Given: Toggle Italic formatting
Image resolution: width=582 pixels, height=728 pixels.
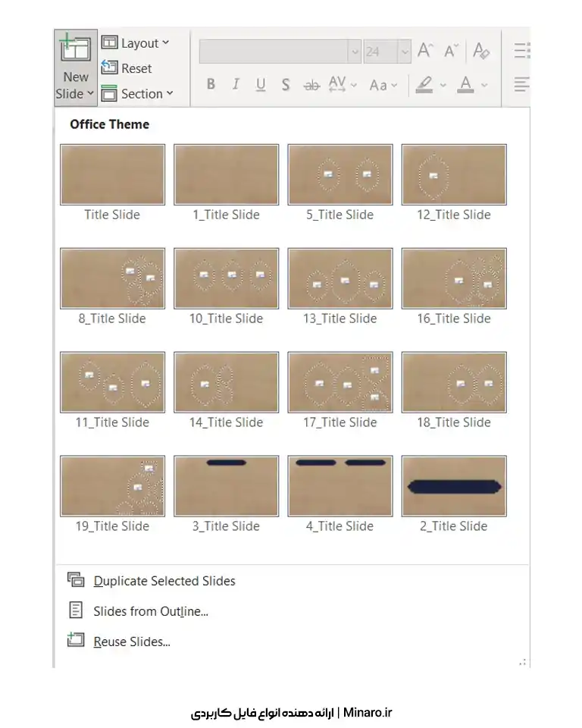Looking at the screenshot, I should tap(236, 85).
